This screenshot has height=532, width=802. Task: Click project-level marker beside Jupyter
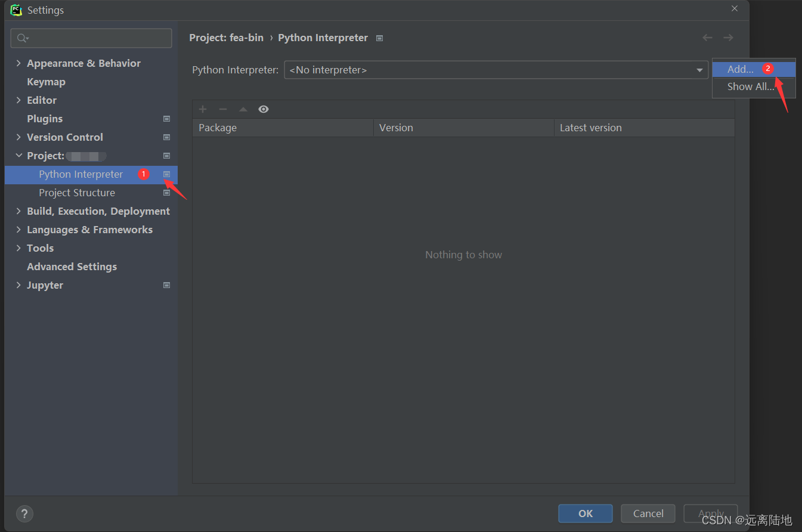[x=167, y=285]
